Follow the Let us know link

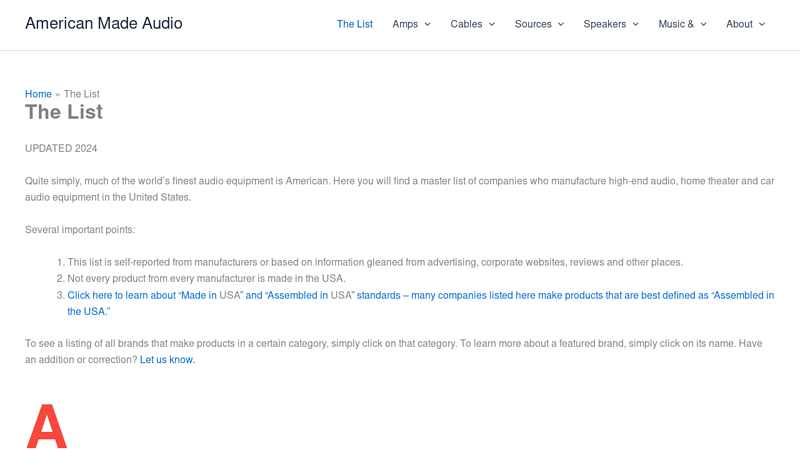pyautogui.click(x=167, y=360)
